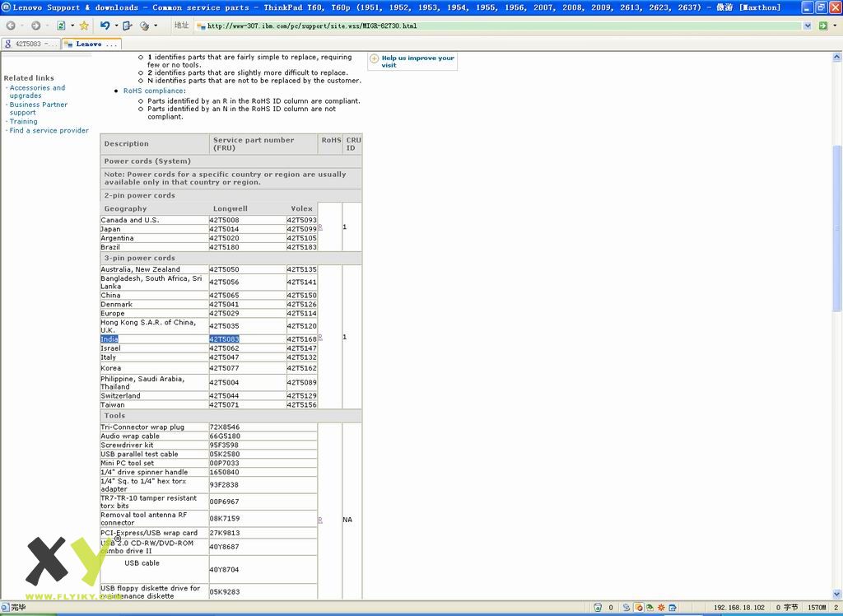843x616 pixels.
Task: Click Volex part number 42T5105
Action: click(301, 238)
